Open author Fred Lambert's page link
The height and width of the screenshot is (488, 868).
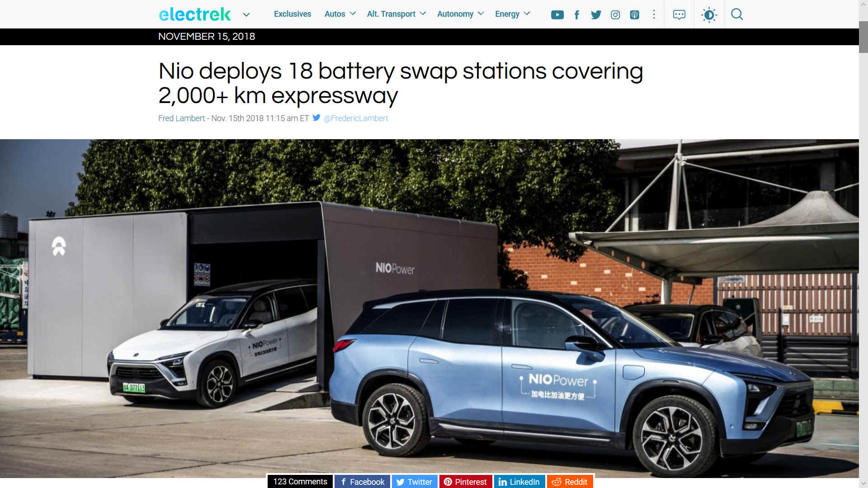click(x=181, y=118)
